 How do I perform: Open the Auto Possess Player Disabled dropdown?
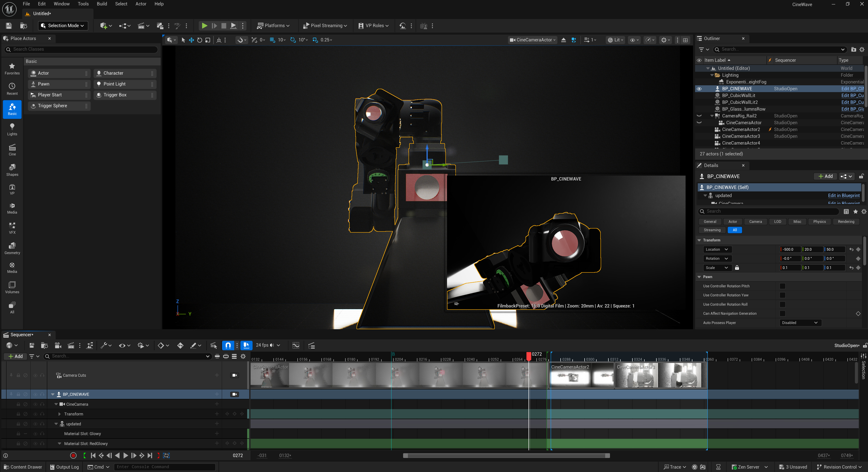click(x=800, y=323)
